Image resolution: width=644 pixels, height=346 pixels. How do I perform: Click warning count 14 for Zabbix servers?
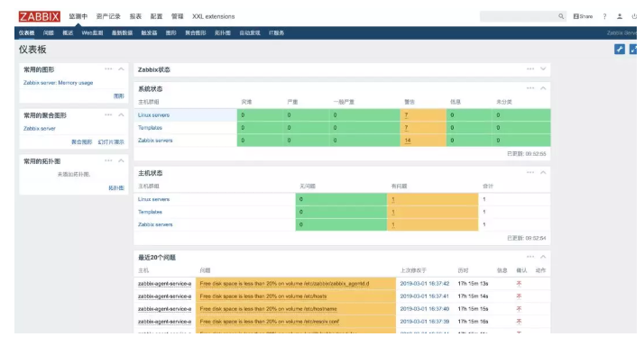[408, 141]
